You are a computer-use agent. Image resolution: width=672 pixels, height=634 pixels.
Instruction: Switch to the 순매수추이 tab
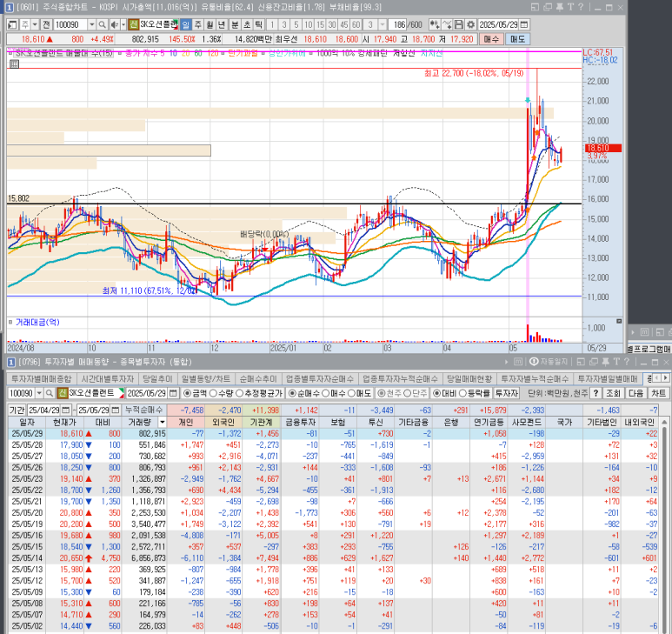pyautogui.click(x=258, y=379)
